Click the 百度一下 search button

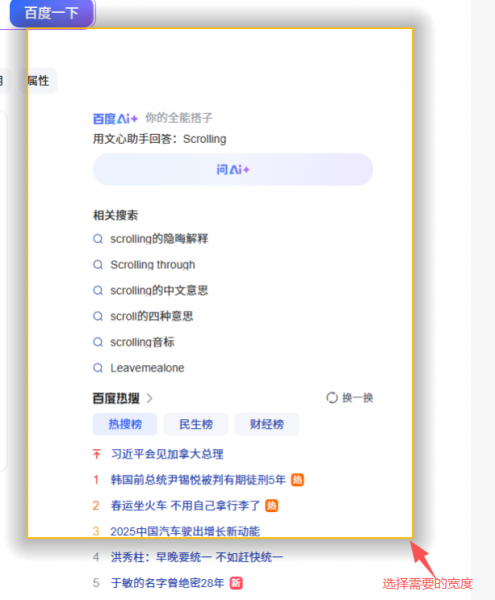(x=52, y=13)
